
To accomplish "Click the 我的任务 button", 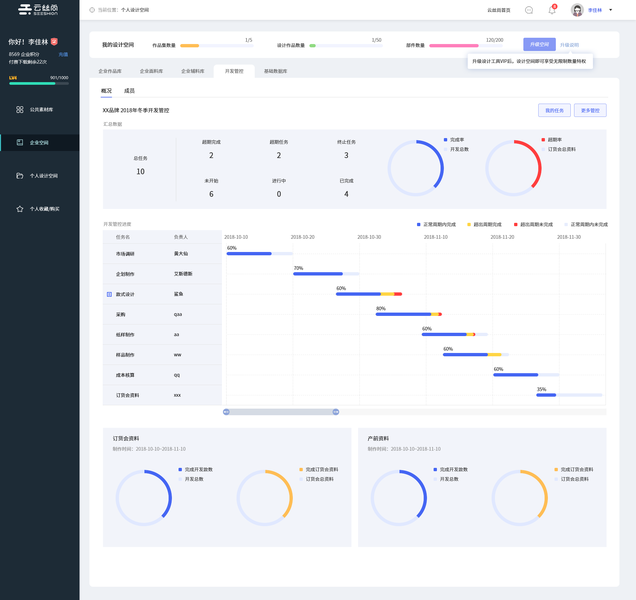I will click(554, 110).
